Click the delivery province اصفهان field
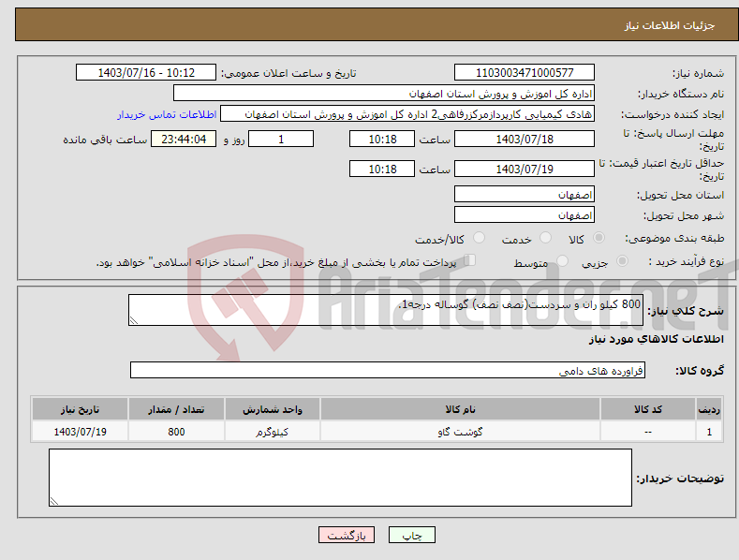The image size is (739, 560). [x=525, y=194]
